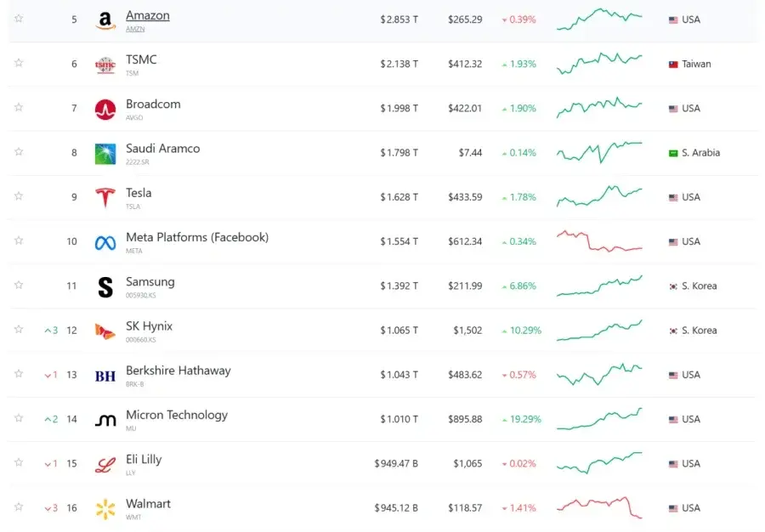The height and width of the screenshot is (532, 765).
Task: Toggle favorite star for Amazon
Action: click(x=19, y=19)
